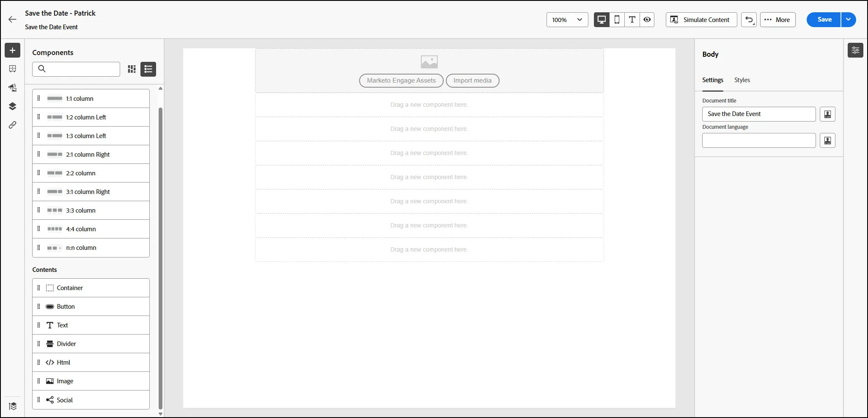This screenshot has height=418, width=868.
Task: Open the layers navigation tree icon
Action: 13,106
